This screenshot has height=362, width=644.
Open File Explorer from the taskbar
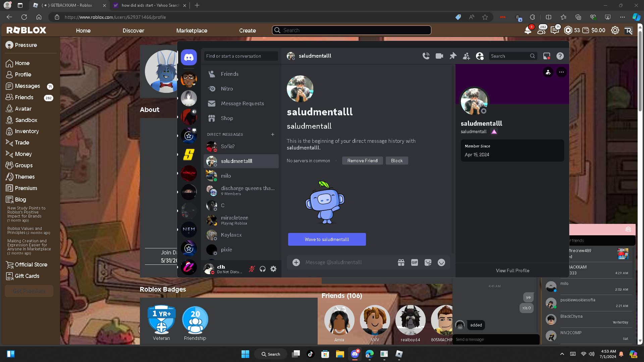[x=340, y=354]
